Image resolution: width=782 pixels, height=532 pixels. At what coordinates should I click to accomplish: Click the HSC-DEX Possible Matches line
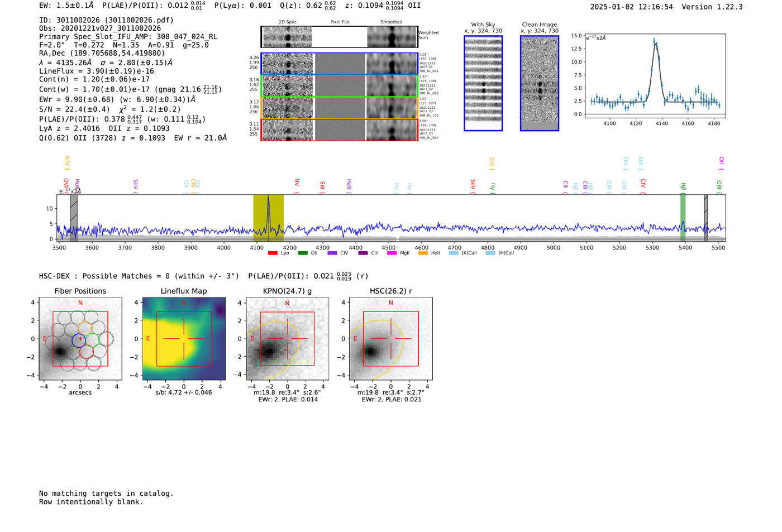coord(204,276)
